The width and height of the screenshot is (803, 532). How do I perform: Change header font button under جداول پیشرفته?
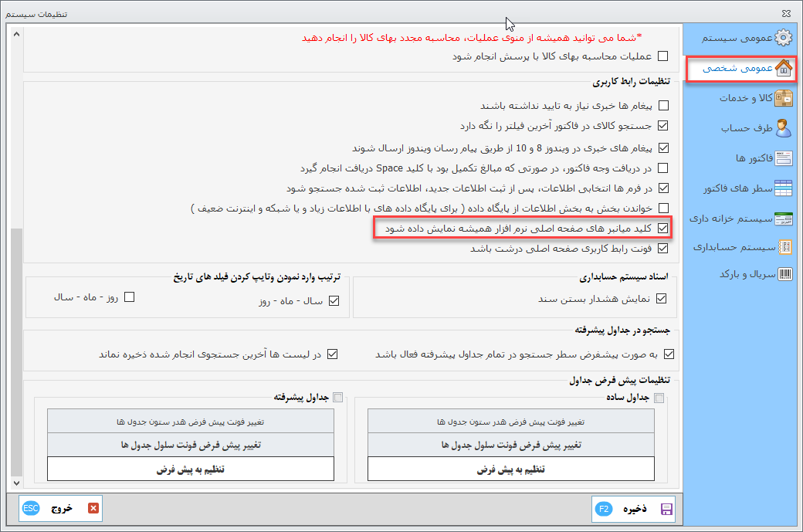coord(191,422)
